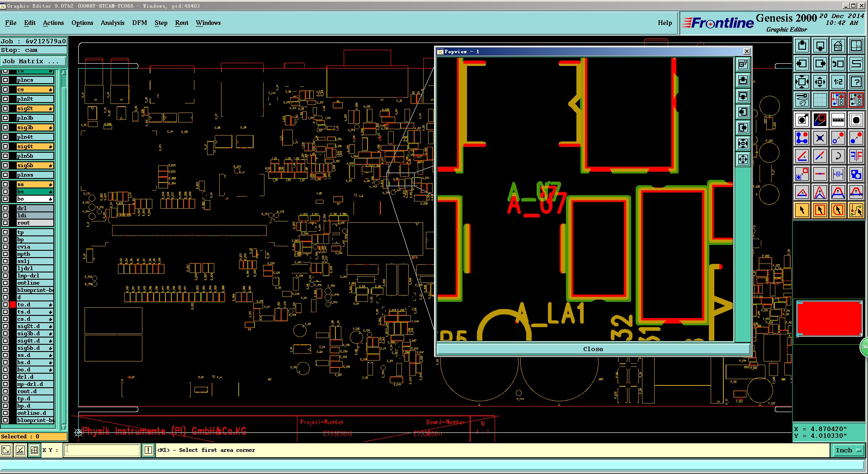Toggle the drl layer checkbox

click(5, 208)
